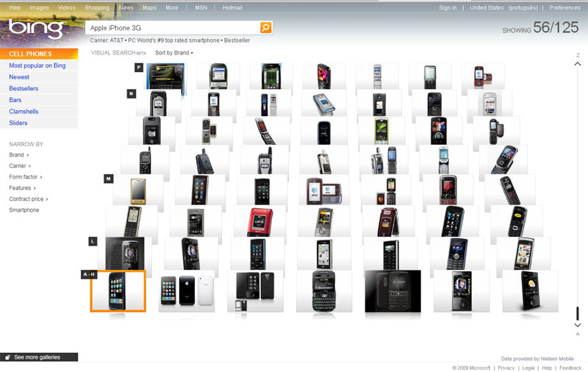
Task: Open the Maps tab
Action: click(x=149, y=7)
